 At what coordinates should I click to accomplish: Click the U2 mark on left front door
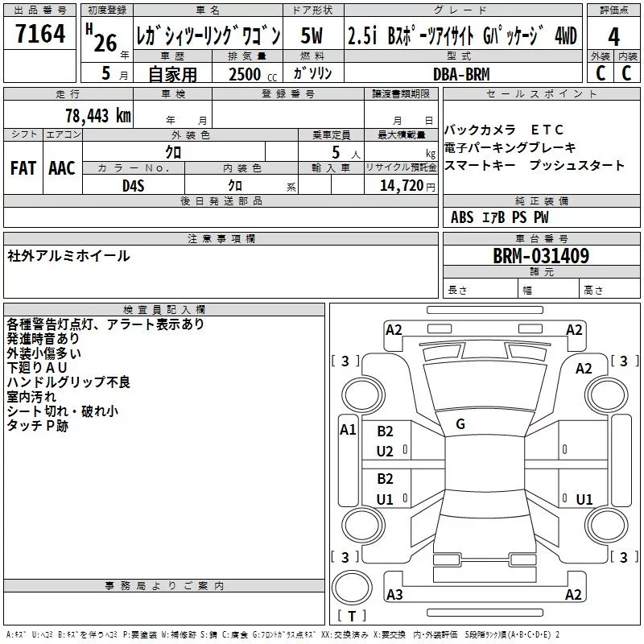385,452
